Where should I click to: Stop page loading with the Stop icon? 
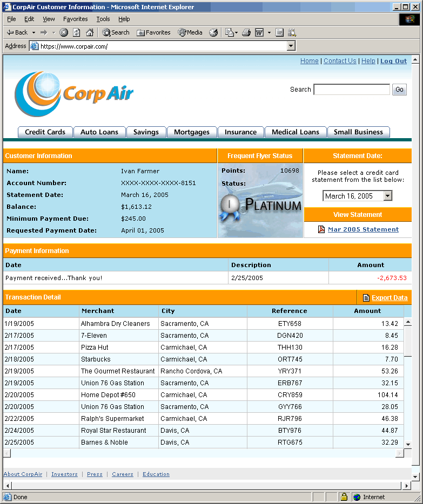(x=64, y=32)
